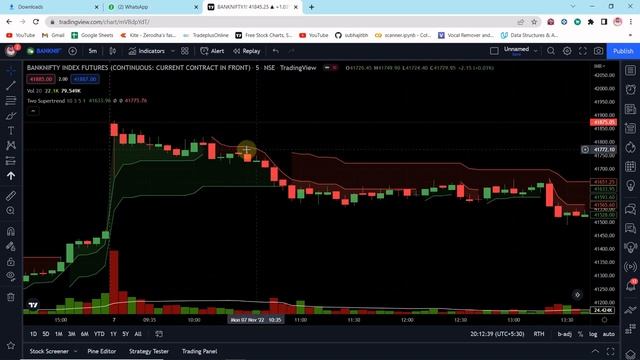Select the crosshair cursor tool
The height and width of the screenshot is (360, 640).
pos(11,70)
